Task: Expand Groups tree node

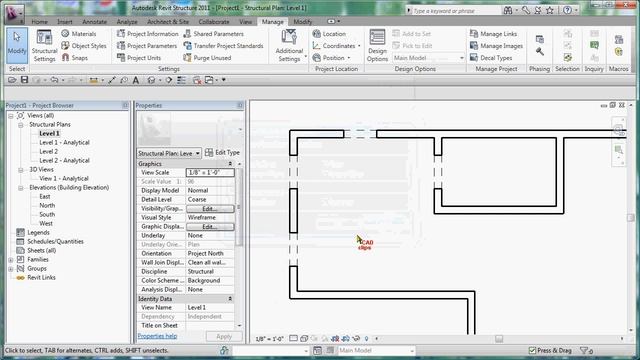Action: coord(11,269)
